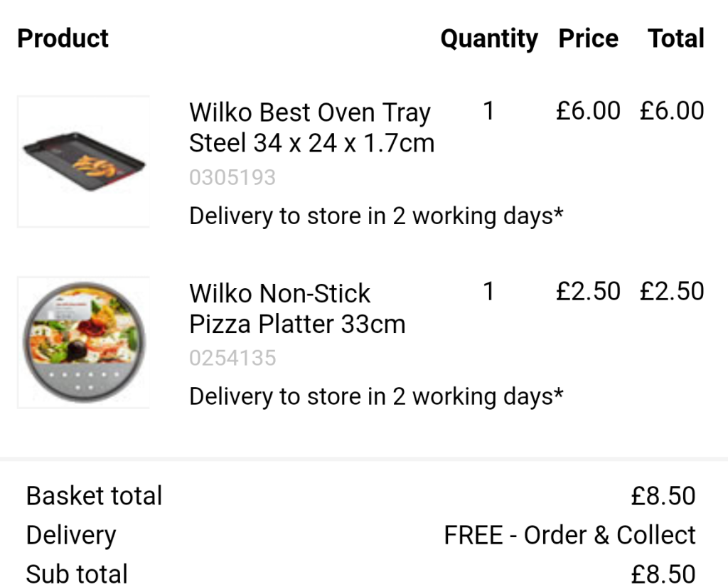The image size is (728, 587).
Task: Click the Wilko Best Oven Tray title
Action: click(311, 127)
